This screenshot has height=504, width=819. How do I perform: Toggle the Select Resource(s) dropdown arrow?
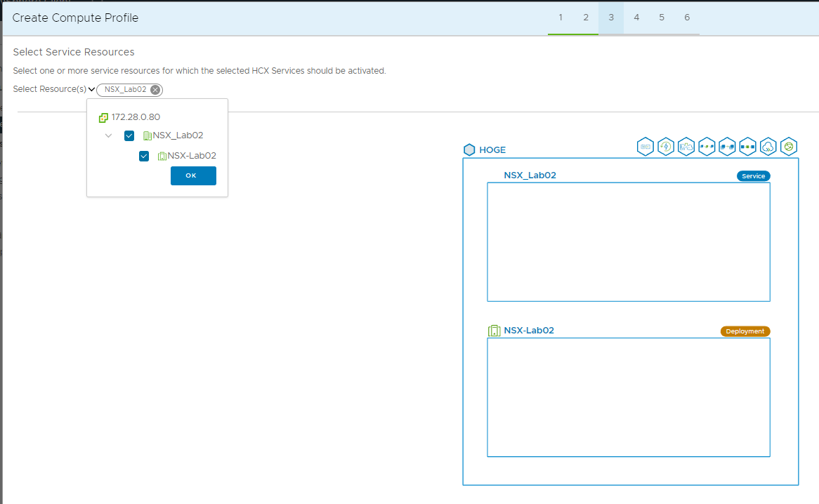tap(91, 89)
